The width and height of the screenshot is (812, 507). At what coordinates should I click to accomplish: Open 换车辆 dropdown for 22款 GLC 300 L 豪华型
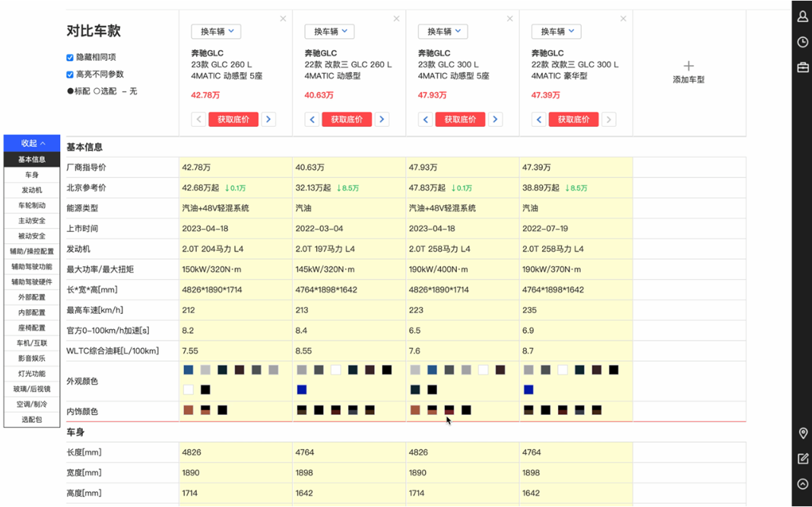(x=557, y=32)
